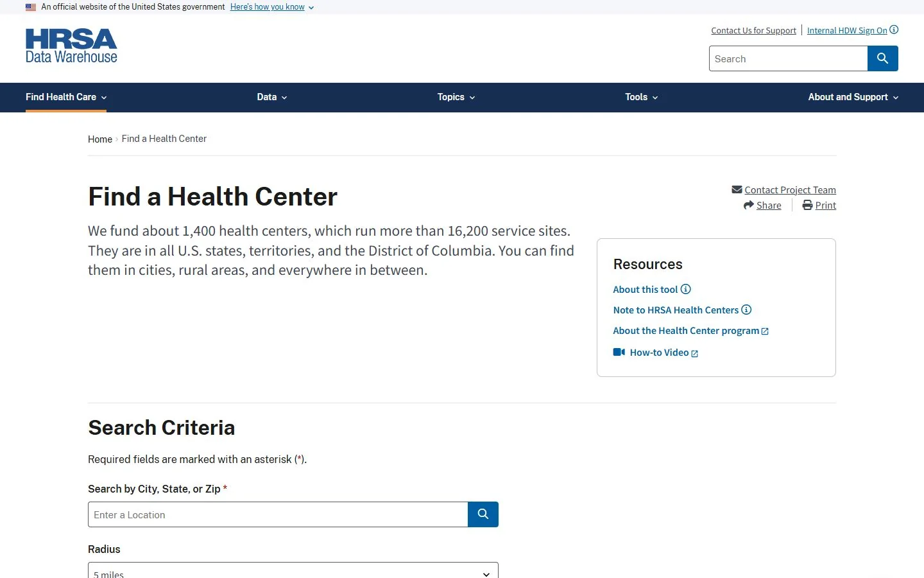Open About the Health Center program link
The width and height of the screenshot is (924, 578).
pyautogui.click(x=686, y=330)
